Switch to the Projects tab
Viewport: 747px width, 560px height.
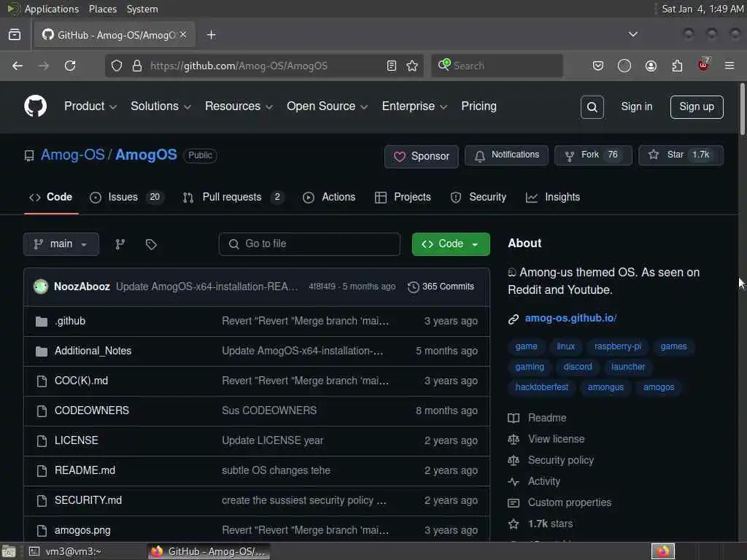click(403, 197)
